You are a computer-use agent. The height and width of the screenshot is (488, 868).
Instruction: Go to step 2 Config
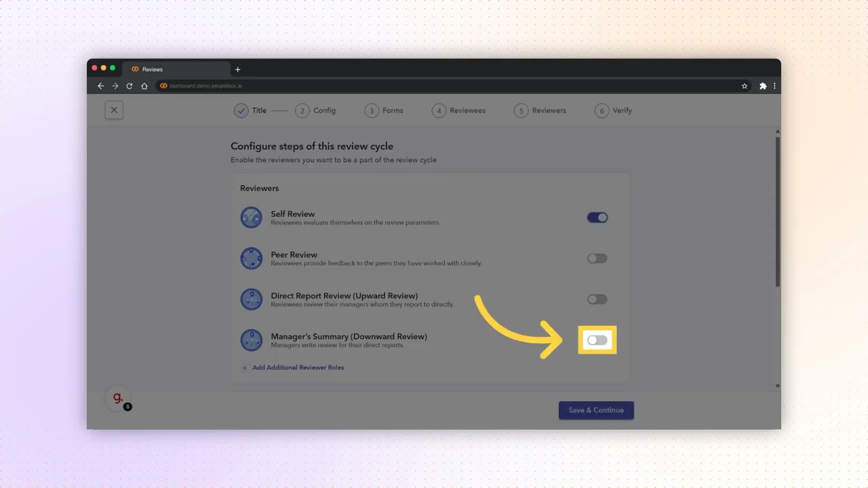(x=315, y=110)
